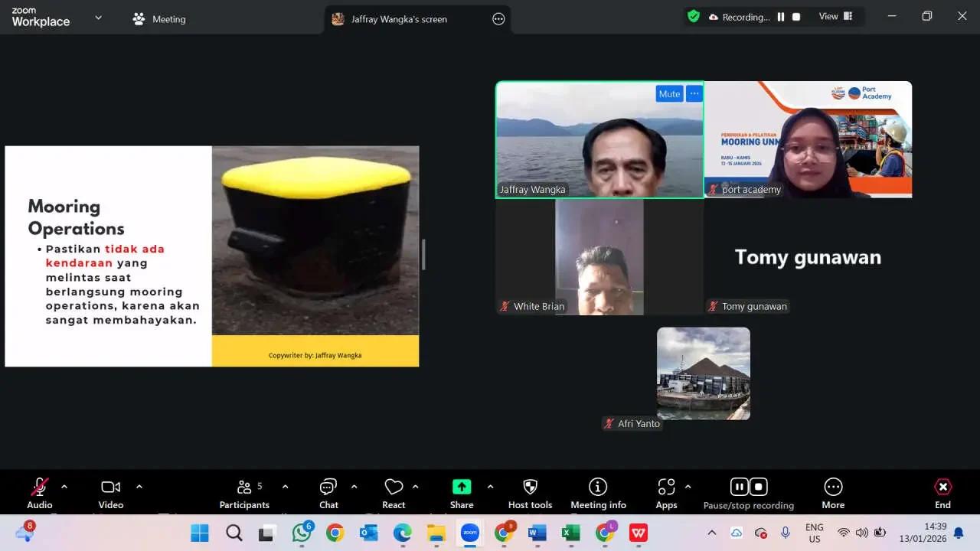Expand video options arrow
Image resolution: width=980 pixels, height=551 pixels.
tap(139, 487)
